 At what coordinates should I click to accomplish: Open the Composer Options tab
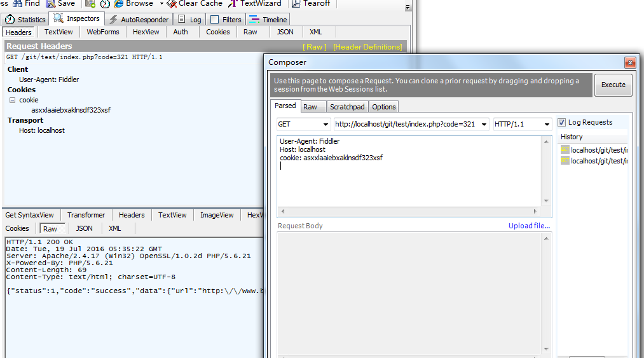click(x=383, y=107)
